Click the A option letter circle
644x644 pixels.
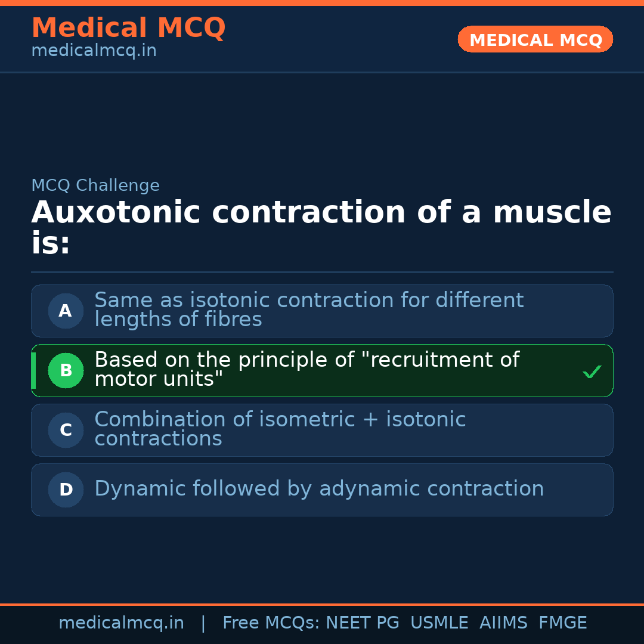(x=66, y=311)
